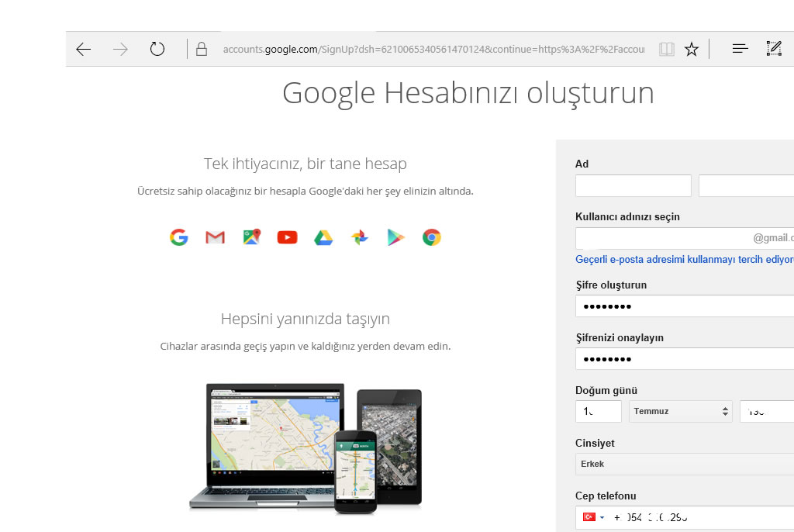Image resolution: width=794 pixels, height=532 pixels.
Task: Click the padlock security icon
Action: tap(202, 49)
